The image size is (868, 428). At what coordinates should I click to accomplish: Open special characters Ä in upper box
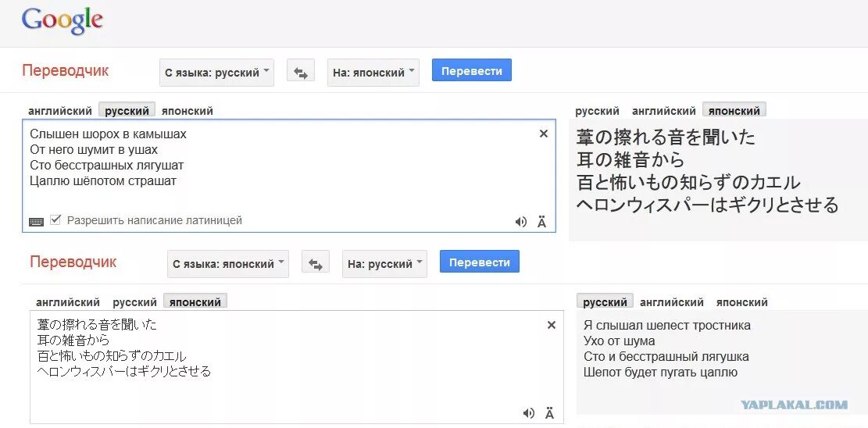542,222
